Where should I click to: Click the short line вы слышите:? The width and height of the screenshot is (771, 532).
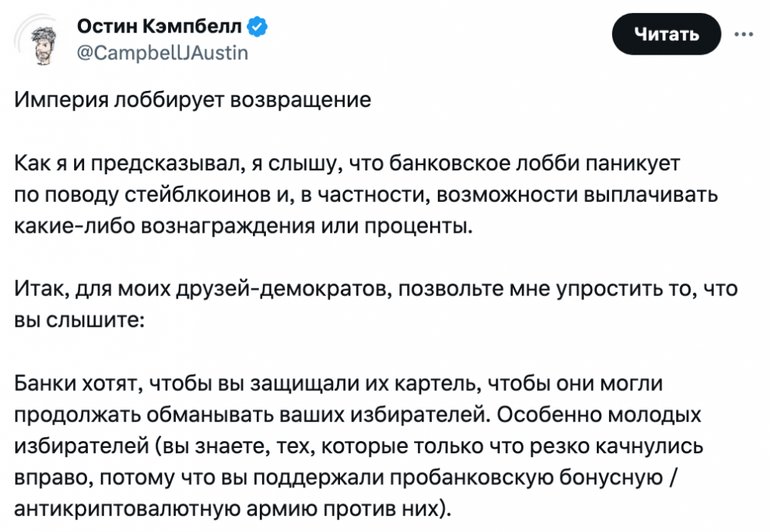point(79,320)
